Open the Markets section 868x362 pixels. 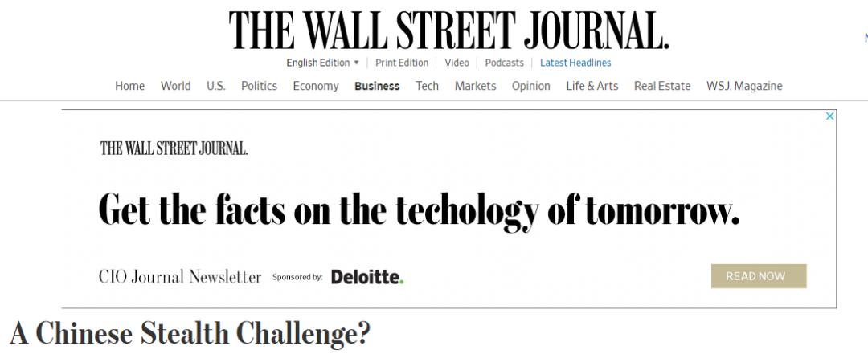475,86
